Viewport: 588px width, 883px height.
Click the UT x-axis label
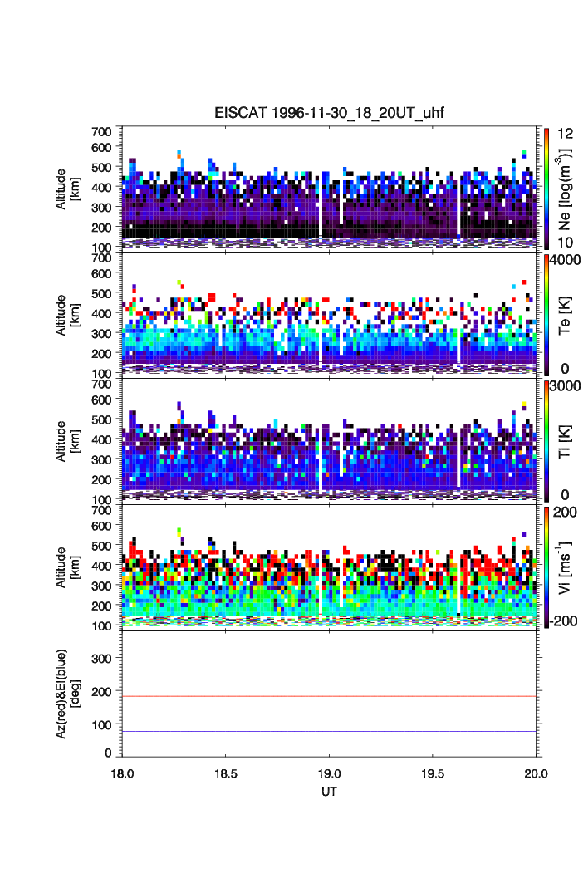point(330,792)
